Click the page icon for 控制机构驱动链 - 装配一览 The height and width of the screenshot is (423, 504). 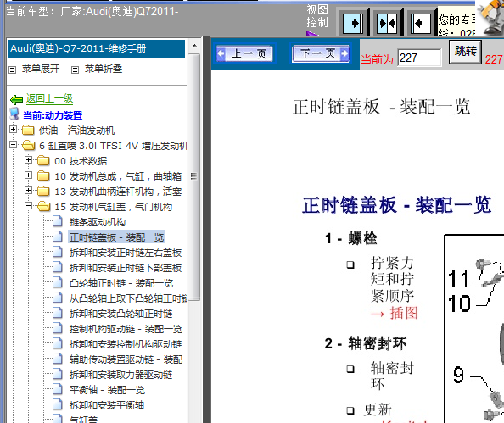tap(58, 328)
